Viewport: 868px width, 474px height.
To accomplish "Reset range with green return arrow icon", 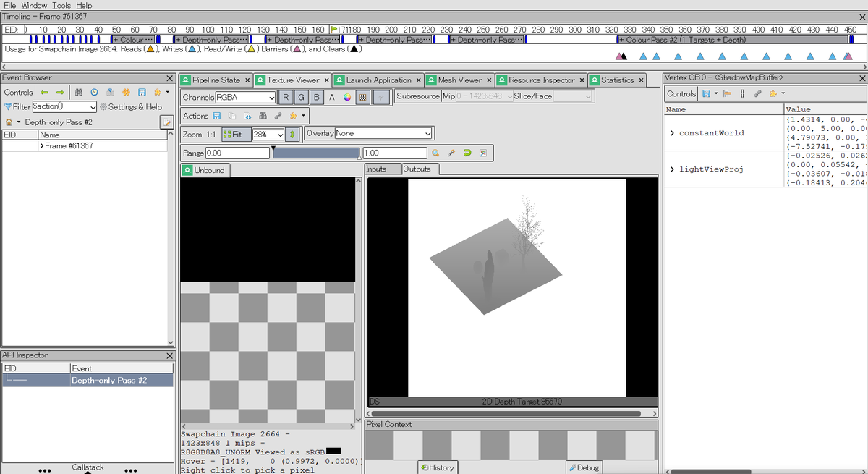I will point(467,153).
